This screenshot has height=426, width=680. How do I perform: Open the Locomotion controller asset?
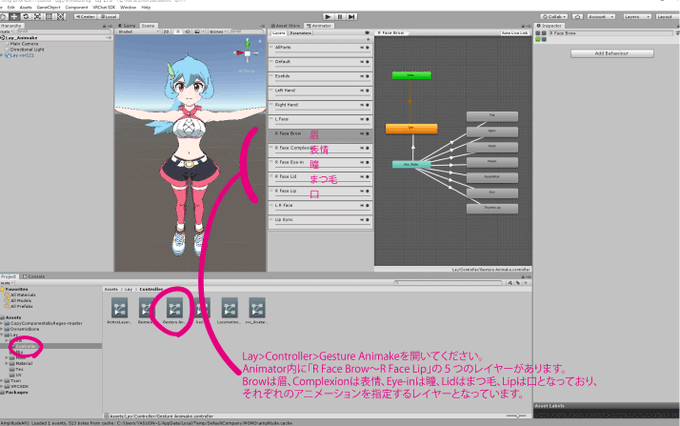pyautogui.click(x=229, y=311)
